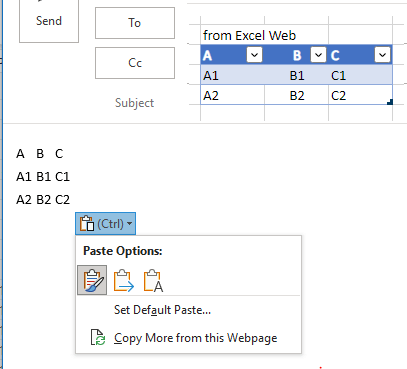
Task: Select Copy More from this Webpage
Action: point(195,338)
